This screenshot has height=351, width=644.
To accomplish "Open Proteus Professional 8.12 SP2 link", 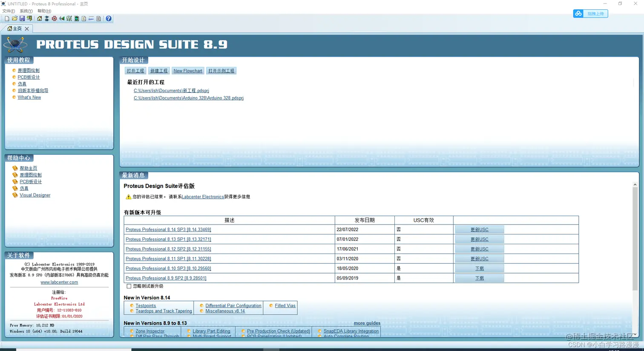I will coord(168,249).
